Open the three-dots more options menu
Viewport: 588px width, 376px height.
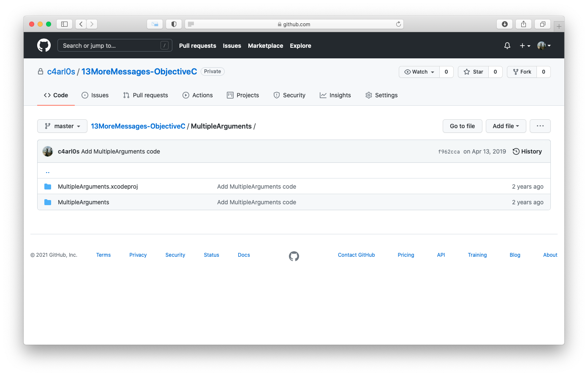click(540, 126)
